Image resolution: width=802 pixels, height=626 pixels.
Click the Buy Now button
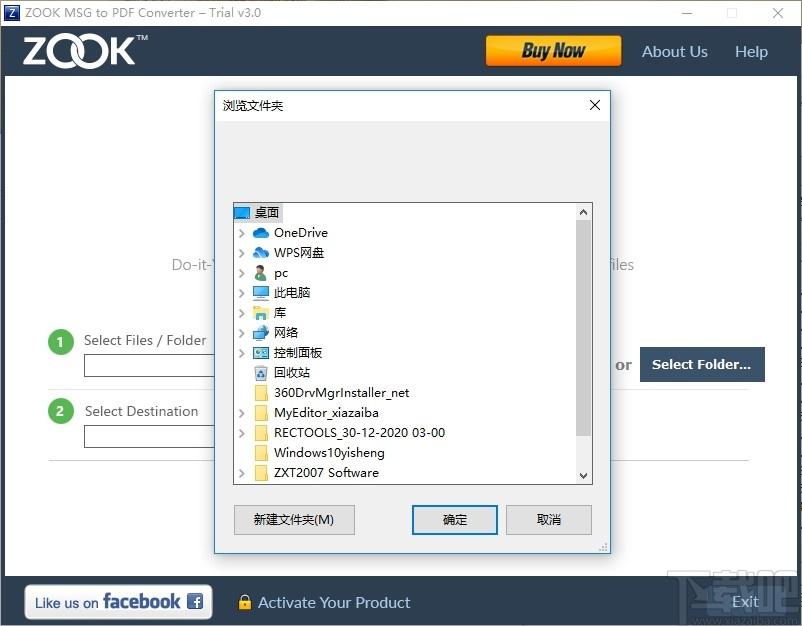tap(553, 51)
